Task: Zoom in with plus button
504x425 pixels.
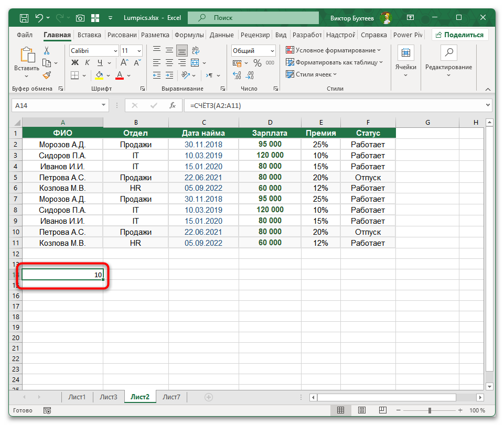Action: coord(460,410)
